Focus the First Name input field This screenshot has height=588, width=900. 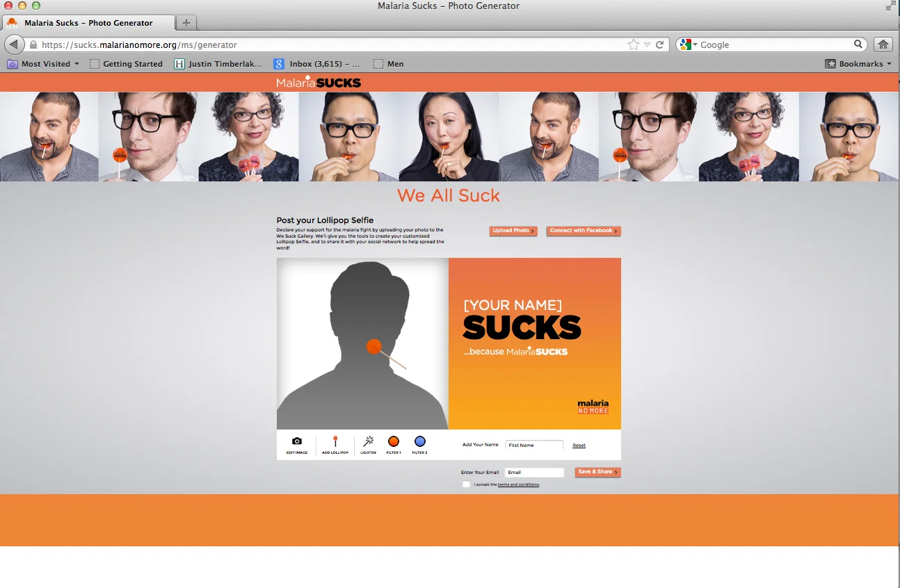534,445
